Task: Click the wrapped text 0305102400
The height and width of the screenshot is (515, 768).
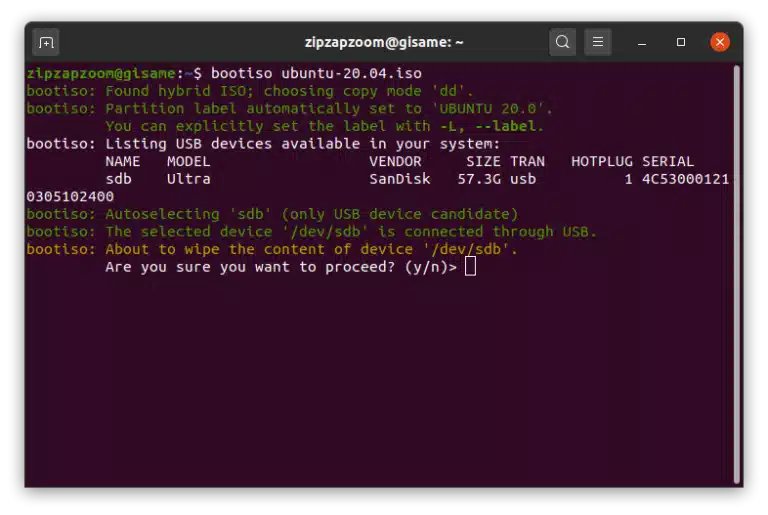Action: pos(70,196)
